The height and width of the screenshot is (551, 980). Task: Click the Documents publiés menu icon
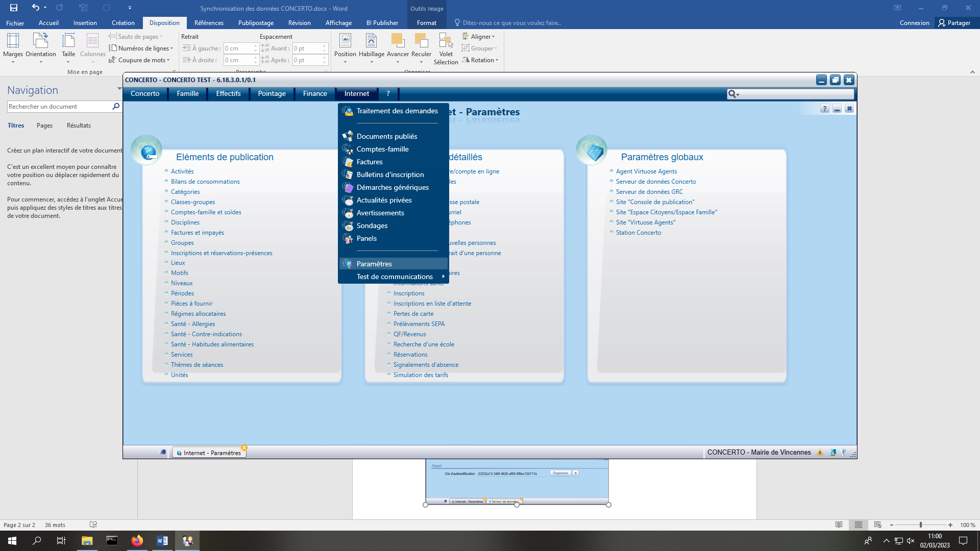pyautogui.click(x=348, y=136)
